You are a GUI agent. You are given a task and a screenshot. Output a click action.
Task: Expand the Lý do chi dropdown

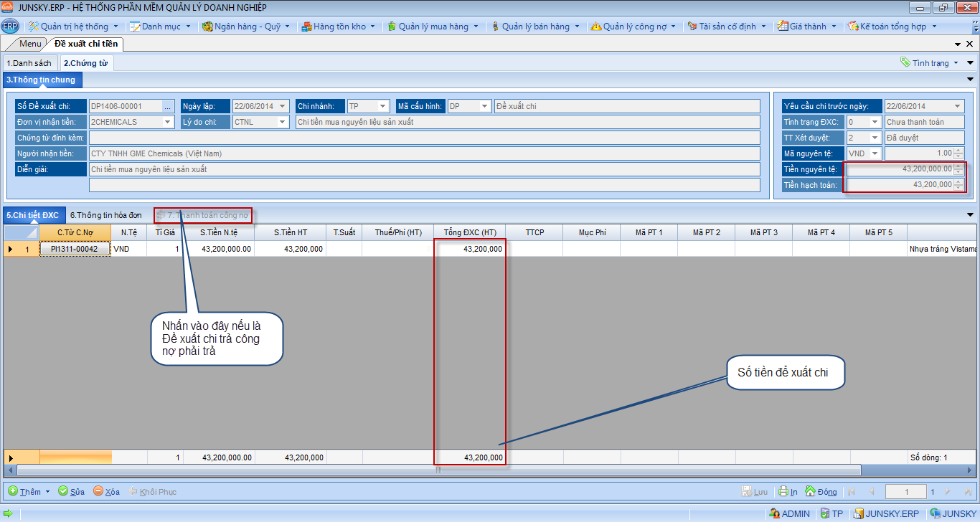click(283, 122)
